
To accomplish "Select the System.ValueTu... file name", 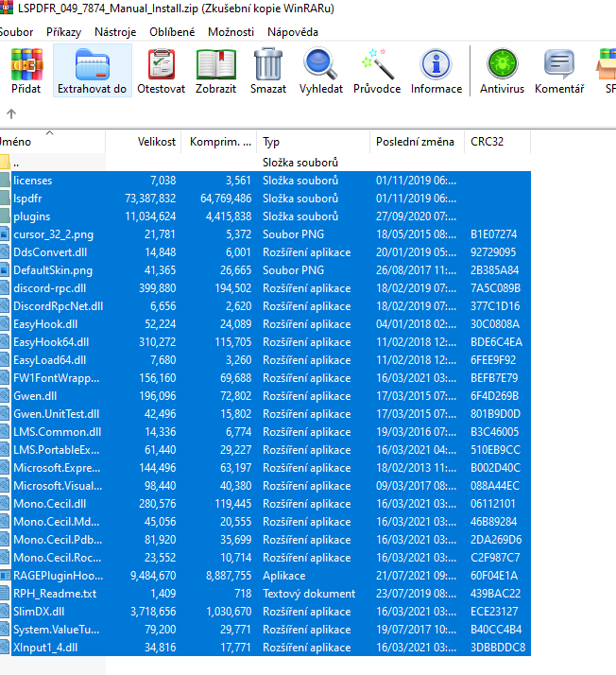I will pos(57,630).
